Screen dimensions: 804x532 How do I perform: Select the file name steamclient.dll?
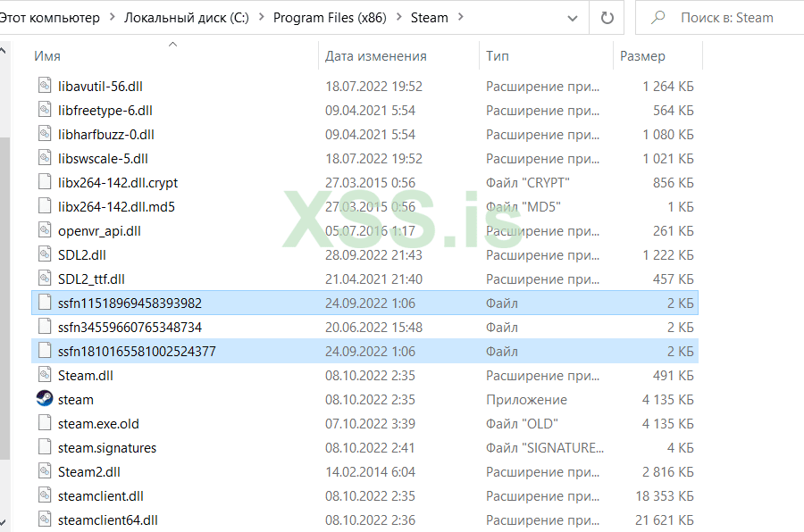click(100, 495)
